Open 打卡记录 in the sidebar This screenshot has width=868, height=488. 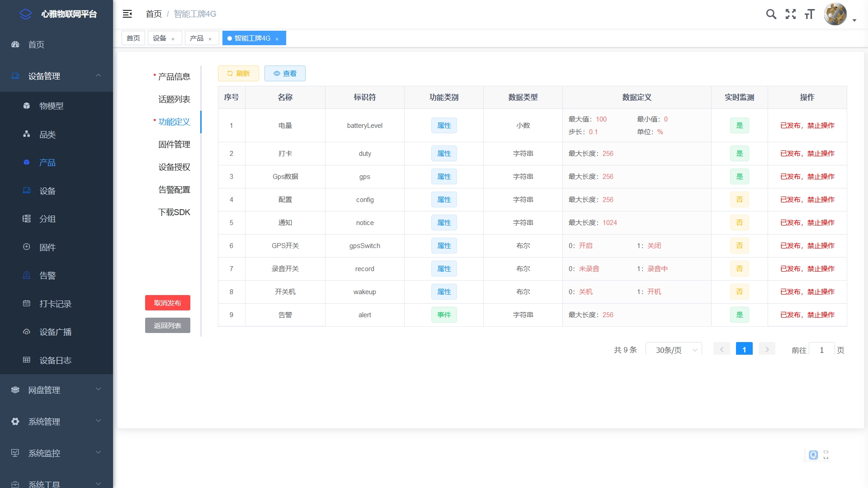(x=55, y=304)
